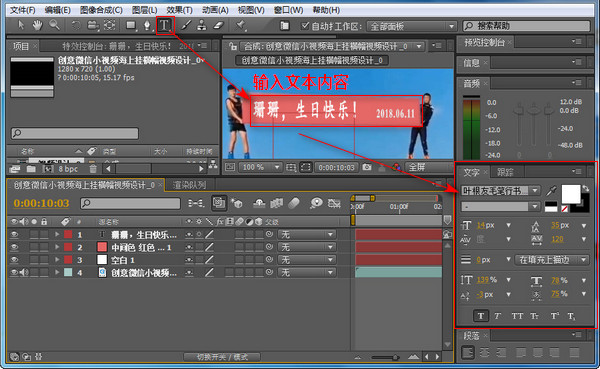Viewport: 600px width, 369px height.
Task: Toggle Draft 3D in timeline
Action: click(237, 203)
